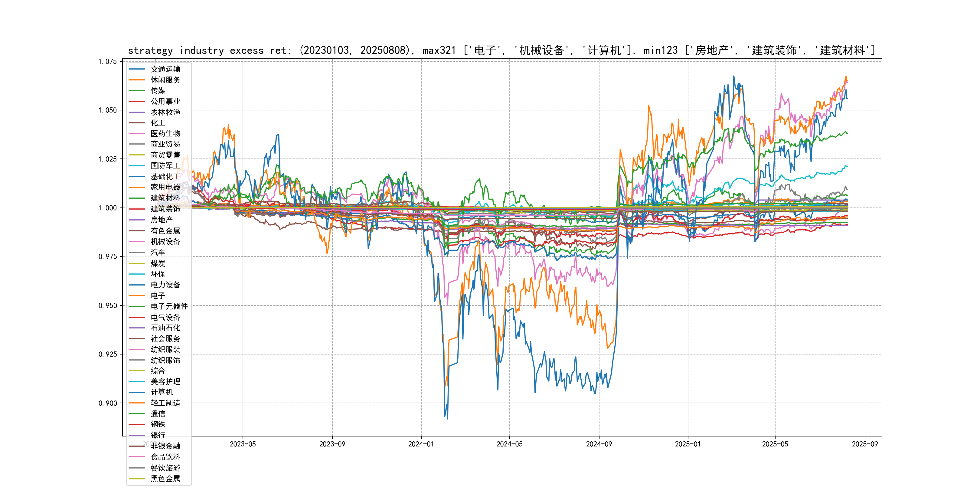980x490 pixels.
Task: Click the 国防军工 cyan legend line
Action: coord(137,166)
